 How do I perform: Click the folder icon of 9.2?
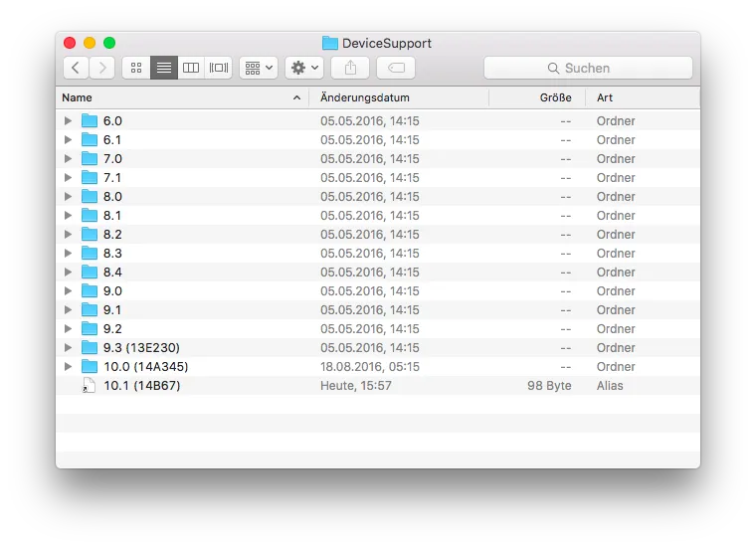coord(90,328)
